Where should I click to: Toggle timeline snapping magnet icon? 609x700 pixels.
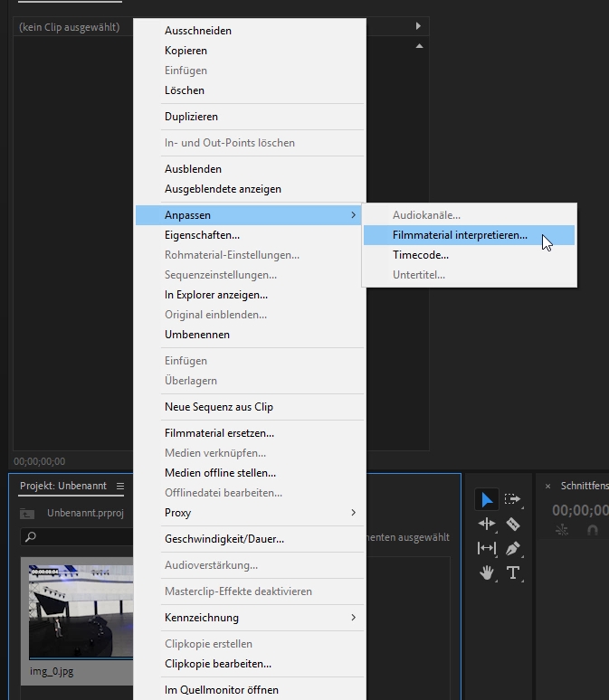click(593, 531)
